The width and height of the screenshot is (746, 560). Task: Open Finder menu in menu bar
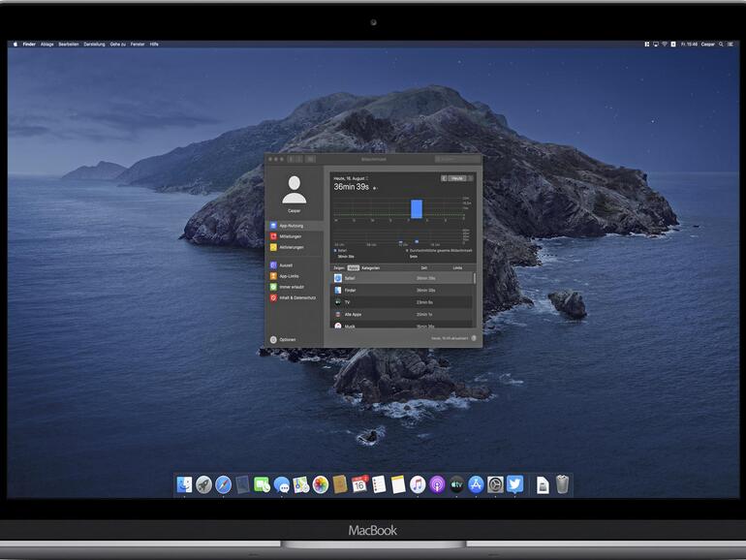pyautogui.click(x=29, y=44)
